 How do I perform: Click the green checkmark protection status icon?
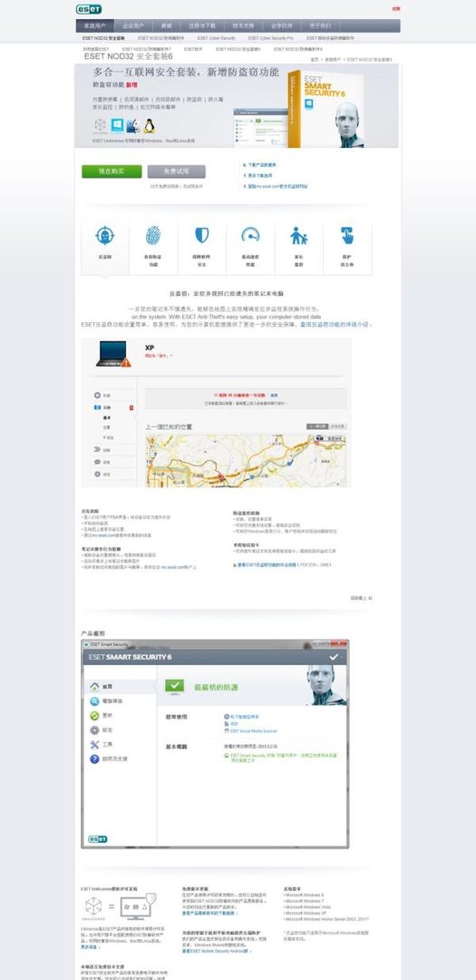pyautogui.click(x=176, y=686)
